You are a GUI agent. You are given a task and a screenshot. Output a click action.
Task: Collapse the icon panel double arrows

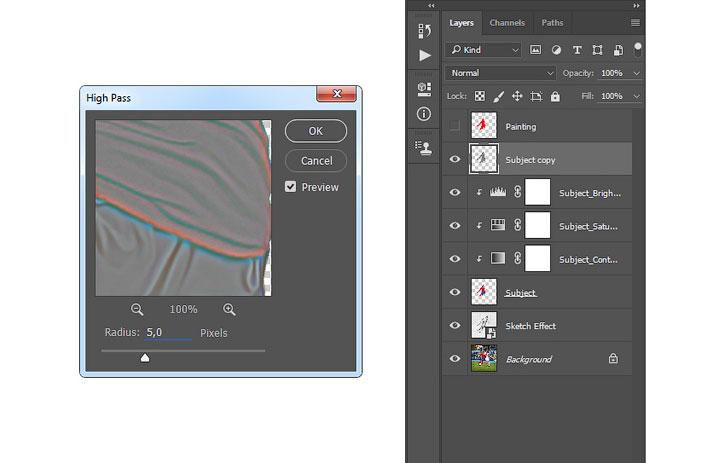tap(431, 6)
